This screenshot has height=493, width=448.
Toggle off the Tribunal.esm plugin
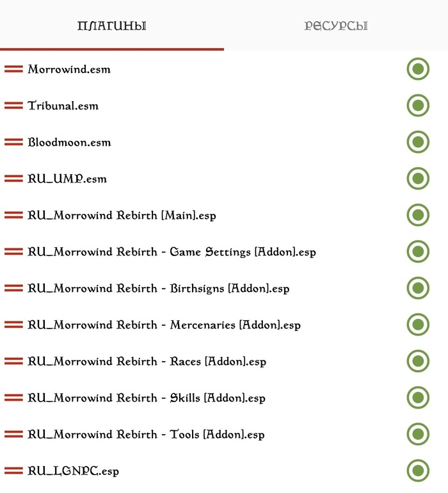click(418, 106)
